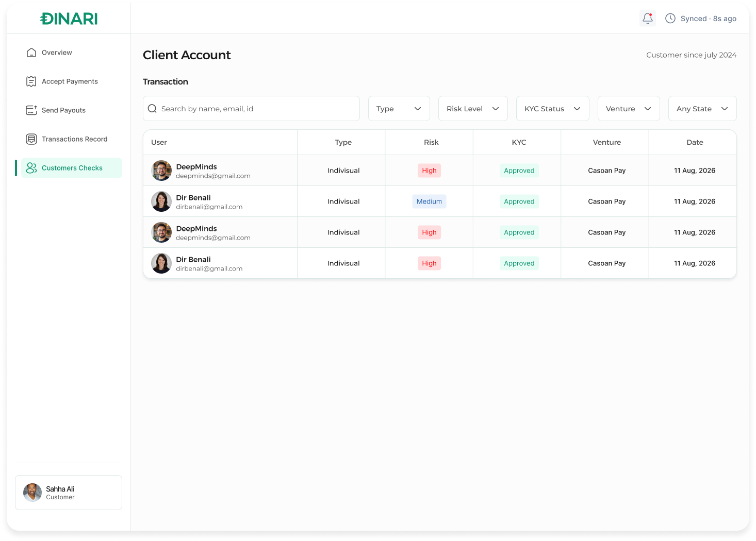Open the Risk Level dropdown
Screen dimensions: 756x541
tap(473, 109)
